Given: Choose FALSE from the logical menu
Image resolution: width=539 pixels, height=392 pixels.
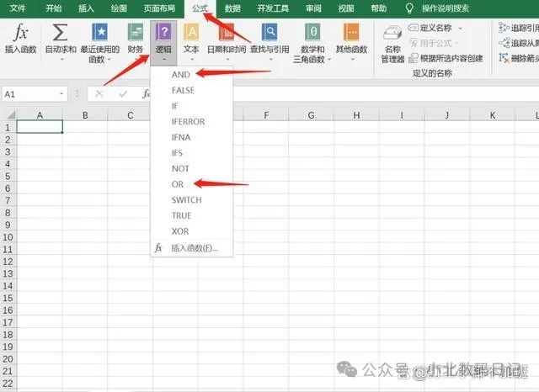Looking at the screenshot, I should click(x=192, y=90).
